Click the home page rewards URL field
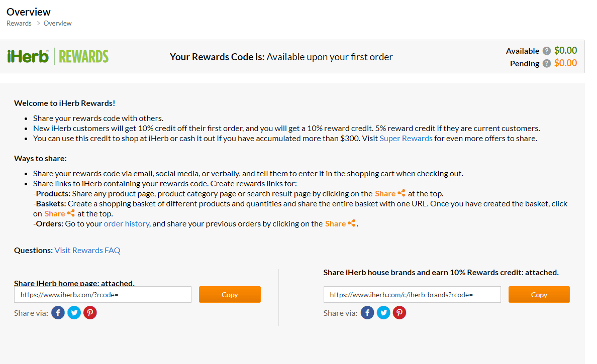The width and height of the screenshot is (597, 364). pos(103,295)
